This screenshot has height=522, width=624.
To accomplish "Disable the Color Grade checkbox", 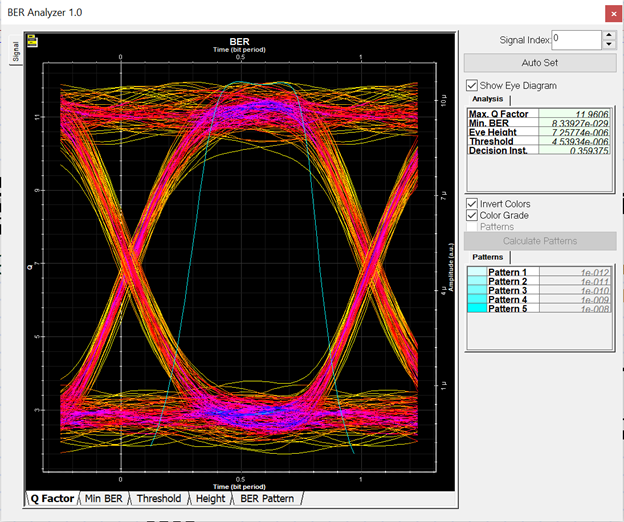I will coord(473,216).
